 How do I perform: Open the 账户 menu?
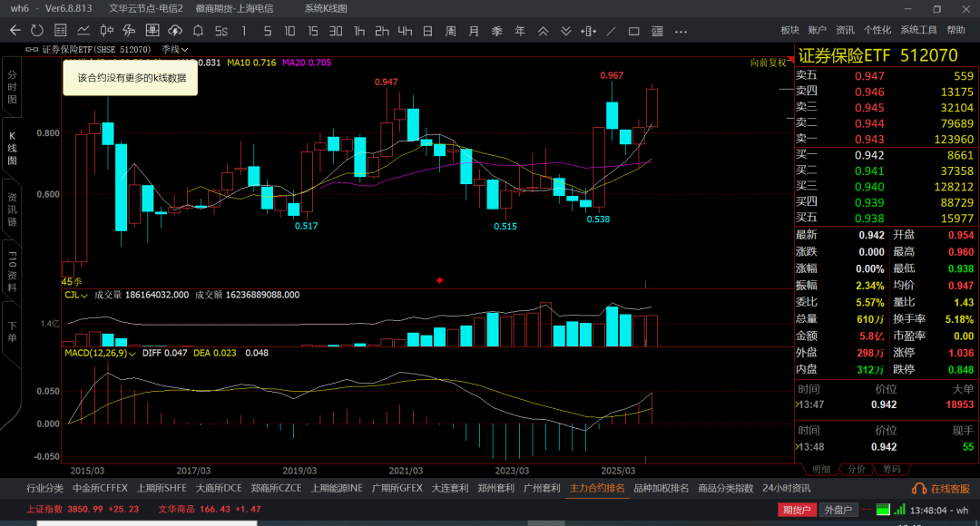point(818,30)
